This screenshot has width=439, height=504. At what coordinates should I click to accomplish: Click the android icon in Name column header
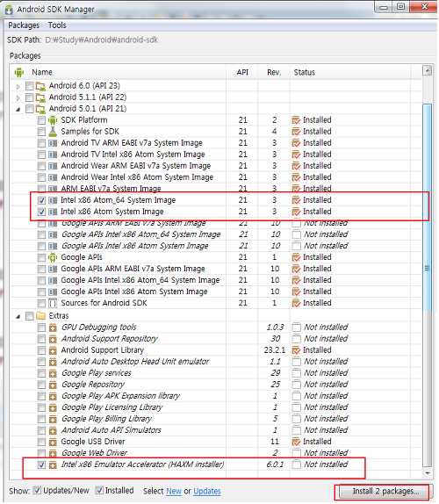tap(19, 72)
